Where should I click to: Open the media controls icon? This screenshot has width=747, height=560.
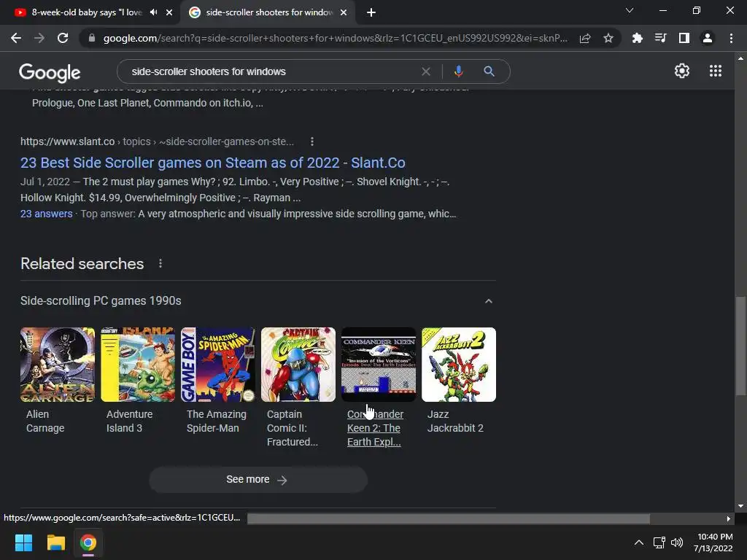660,38
